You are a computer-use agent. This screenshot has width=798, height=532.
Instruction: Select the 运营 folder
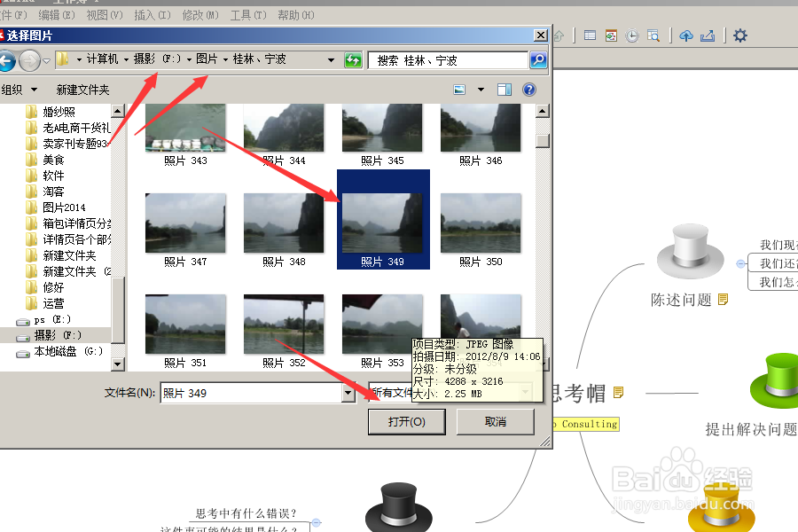pyautogui.click(x=45, y=303)
